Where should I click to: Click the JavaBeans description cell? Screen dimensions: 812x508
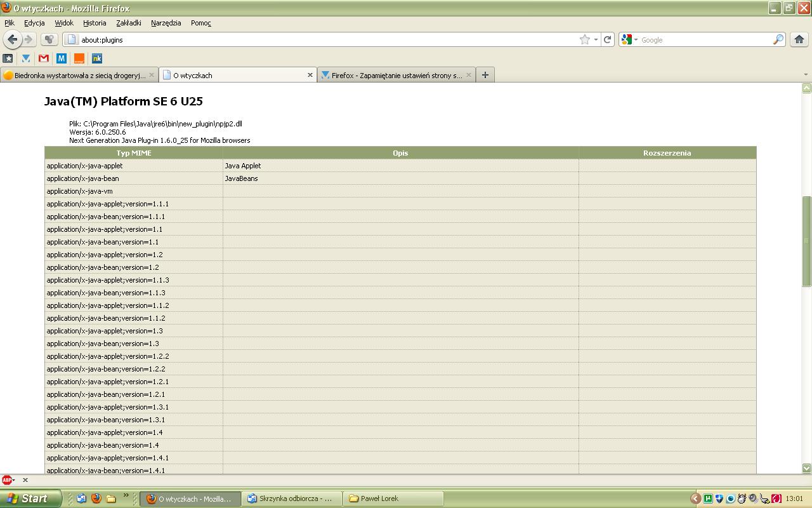tap(400, 178)
